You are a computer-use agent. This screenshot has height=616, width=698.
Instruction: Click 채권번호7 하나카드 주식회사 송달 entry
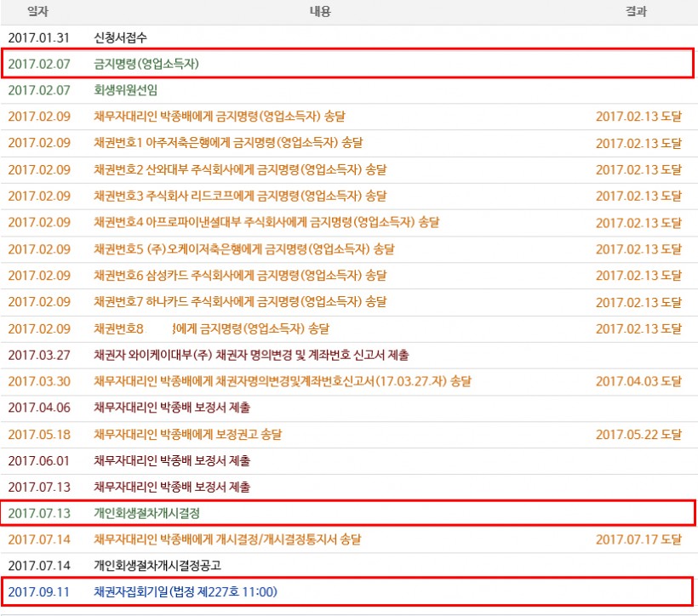coord(240,302)
